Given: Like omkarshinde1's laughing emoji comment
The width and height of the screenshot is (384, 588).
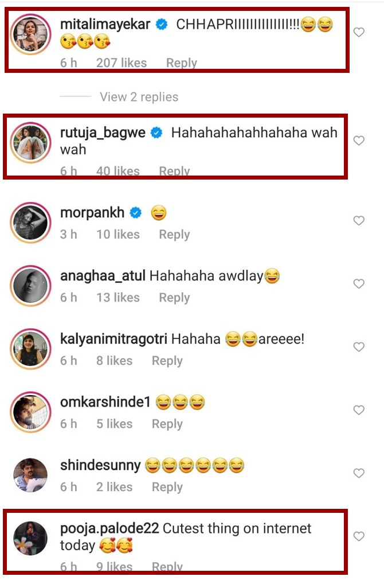Looking at the screenshot, I should tap(359, 410).
